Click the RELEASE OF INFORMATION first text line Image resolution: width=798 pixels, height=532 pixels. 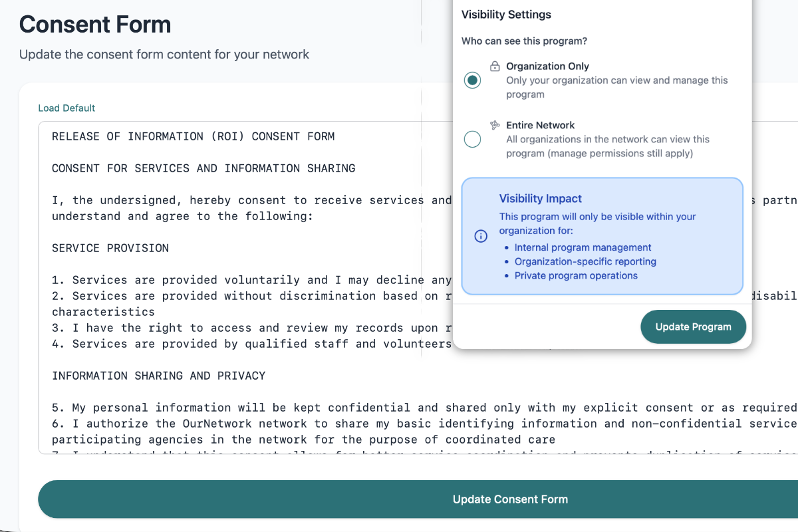193,136
